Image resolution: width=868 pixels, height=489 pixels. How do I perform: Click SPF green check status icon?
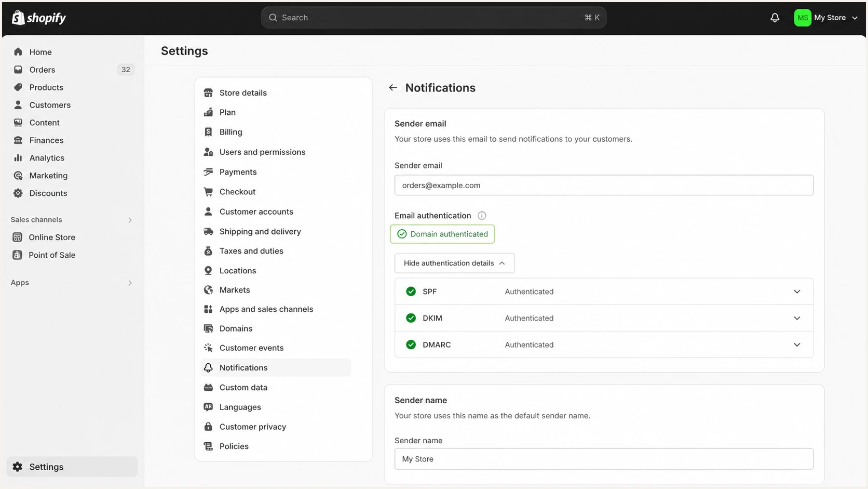(411, 292)
